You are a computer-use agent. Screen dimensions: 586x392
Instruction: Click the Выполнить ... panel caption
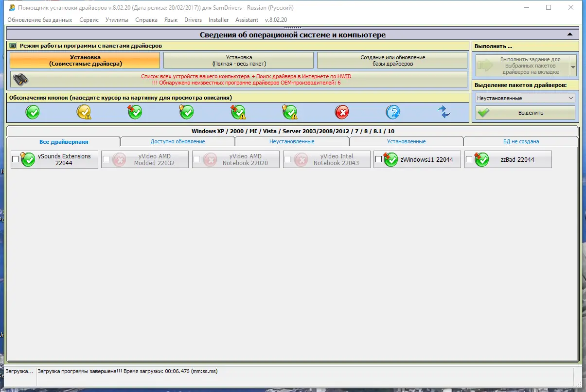(494, 46)
